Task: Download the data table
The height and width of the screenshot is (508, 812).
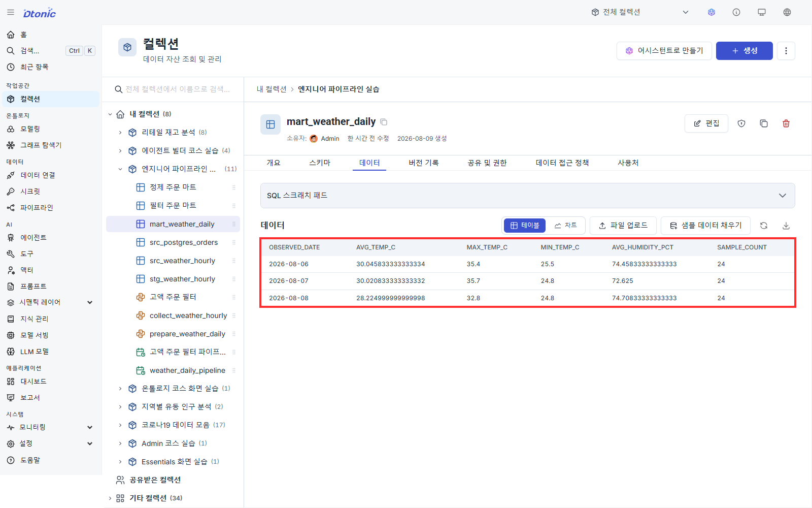Action: click(786, 226)
